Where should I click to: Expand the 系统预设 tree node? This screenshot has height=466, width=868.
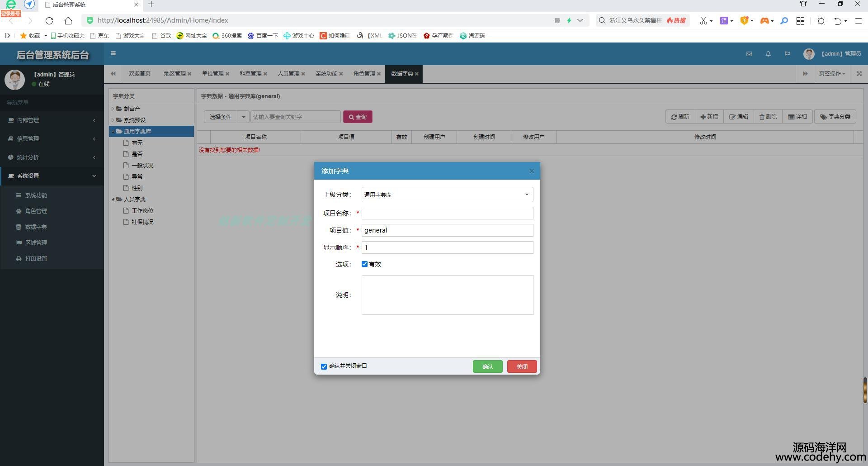pyautogui.click(x=113, y=120)
